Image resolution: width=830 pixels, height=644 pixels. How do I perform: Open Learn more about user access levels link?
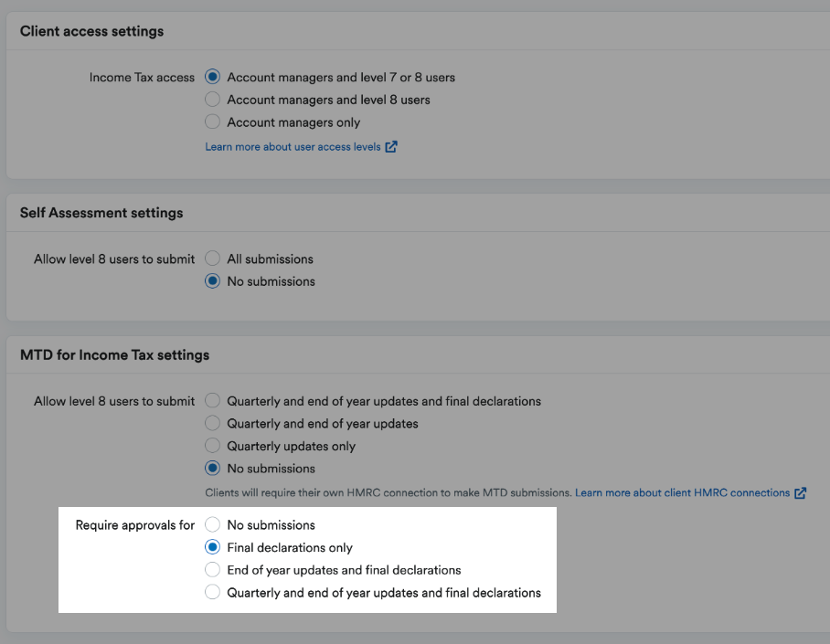tap(293, 146)
